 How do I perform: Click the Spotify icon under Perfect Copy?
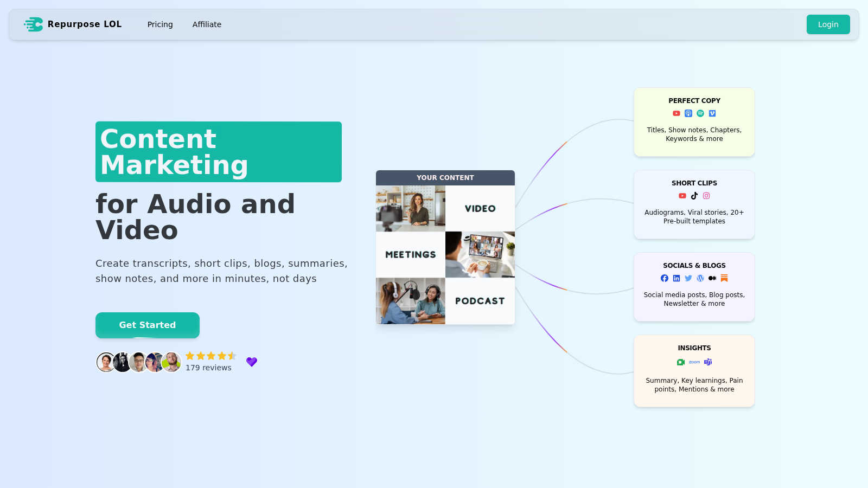[x=700, y=113]
